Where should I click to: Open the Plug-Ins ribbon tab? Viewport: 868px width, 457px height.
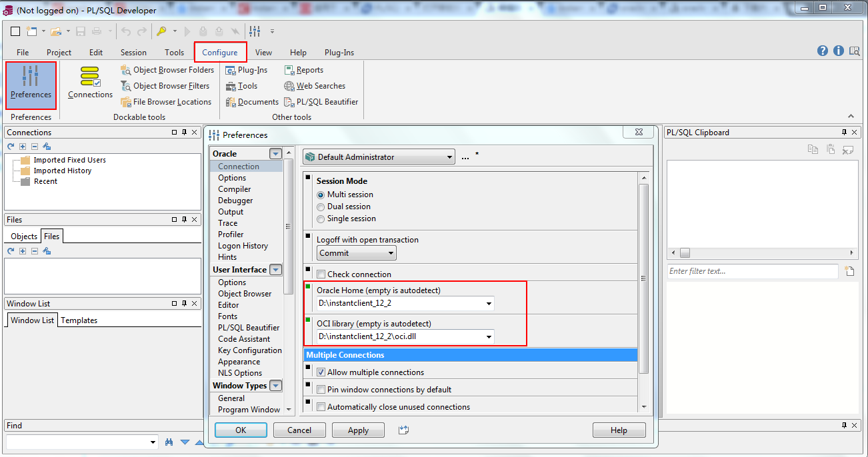[x=339, y=53]
